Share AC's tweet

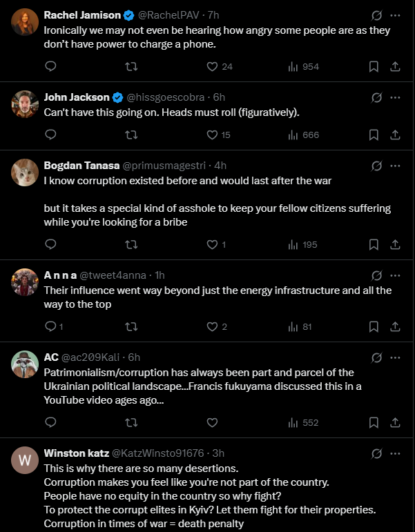coord(396,422)
